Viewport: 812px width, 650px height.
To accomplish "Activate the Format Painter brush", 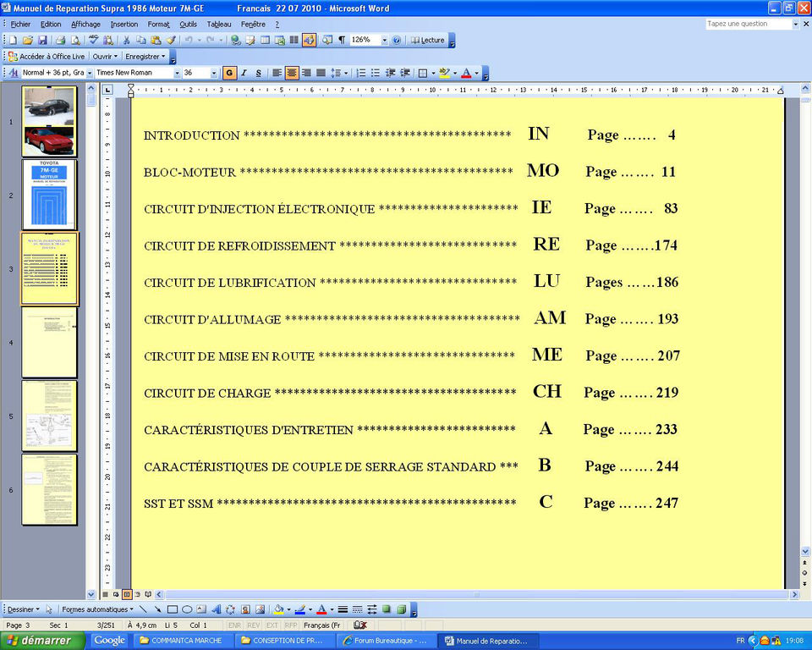I will pos(171,40).
